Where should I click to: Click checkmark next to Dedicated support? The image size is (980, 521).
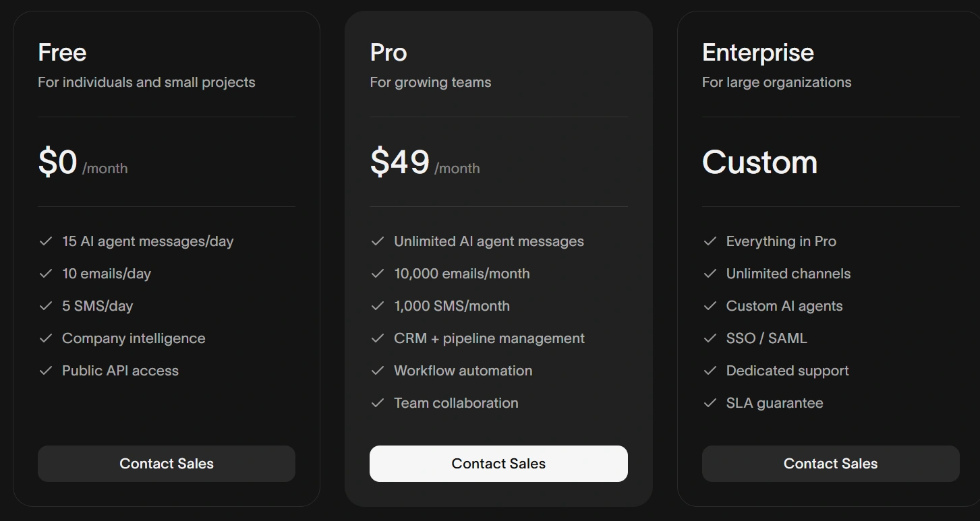tap(710, 371)
